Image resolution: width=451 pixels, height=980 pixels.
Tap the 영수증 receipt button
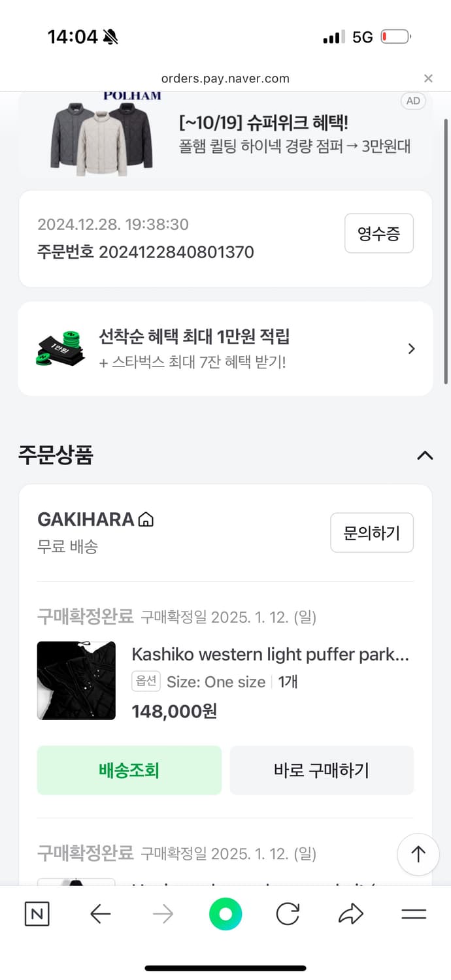(378, 233)
